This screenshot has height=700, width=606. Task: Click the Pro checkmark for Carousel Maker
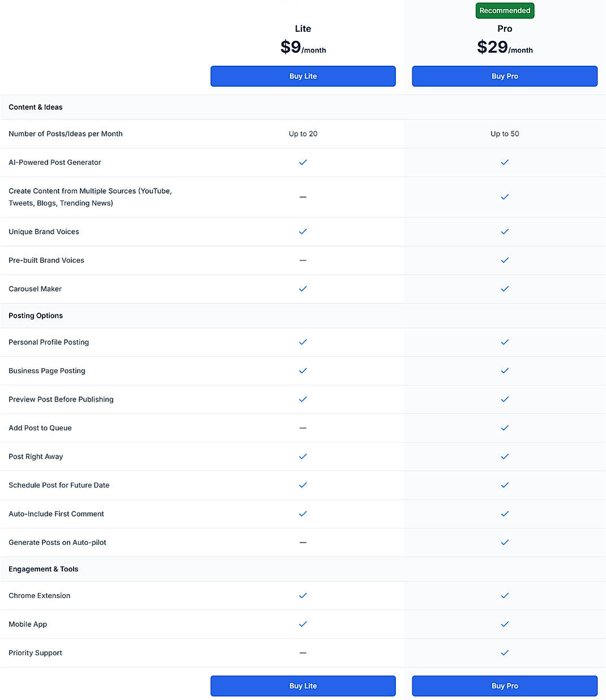click(x=505, y=289)
